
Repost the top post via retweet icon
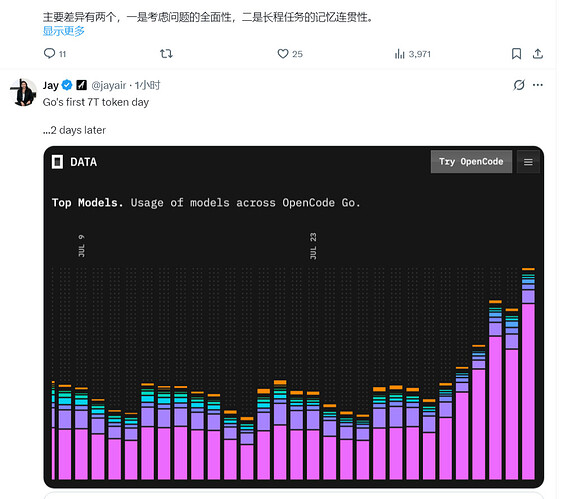pos(166,54)
